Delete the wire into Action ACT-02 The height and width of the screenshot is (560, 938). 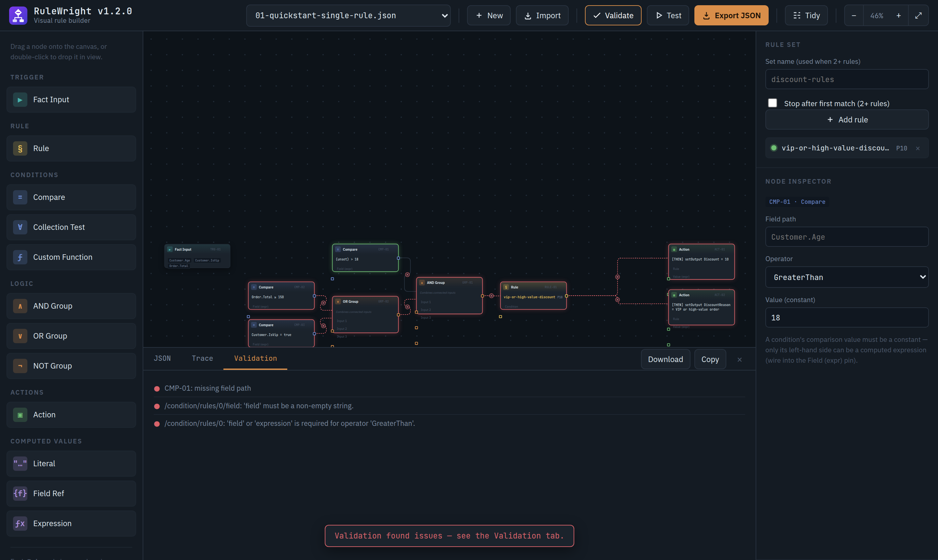[617, 300]
